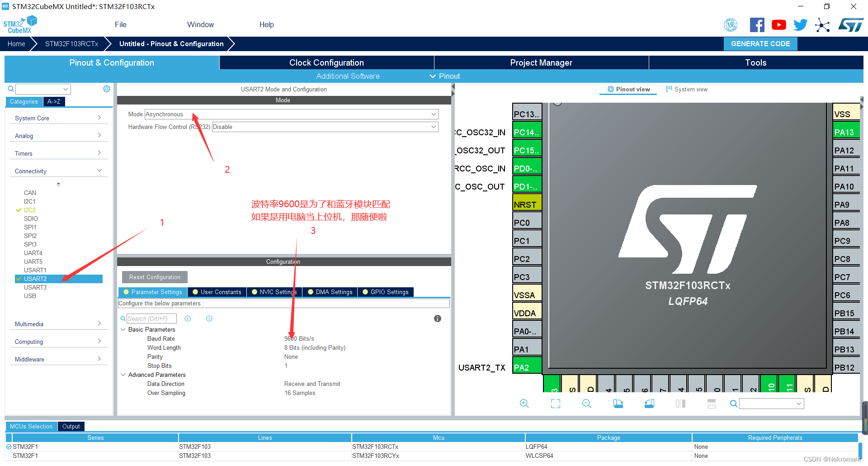Open the File menu
Screen dimensions: 868x466
[121, 24]
